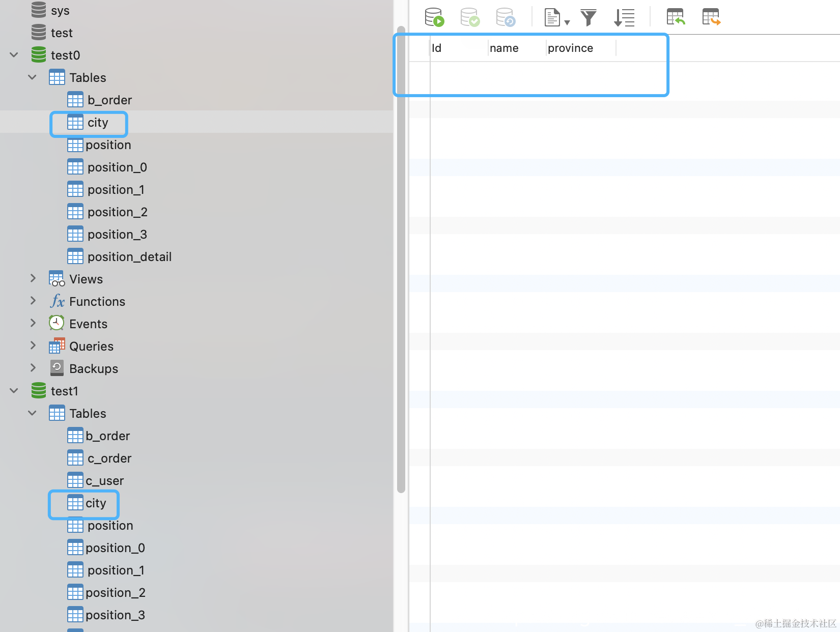The image size is (840, 632).
Task: Collapse the test1 database node
Action: click(x=14, y=390)
